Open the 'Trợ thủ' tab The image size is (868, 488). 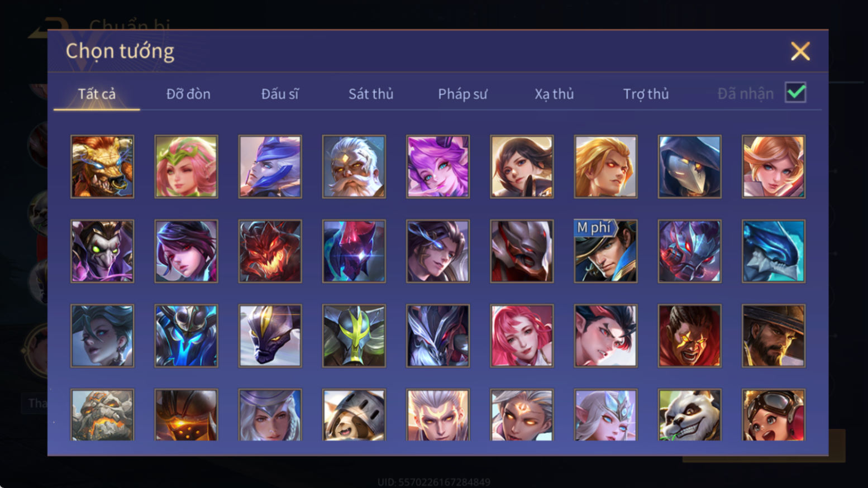coord(646,94)
